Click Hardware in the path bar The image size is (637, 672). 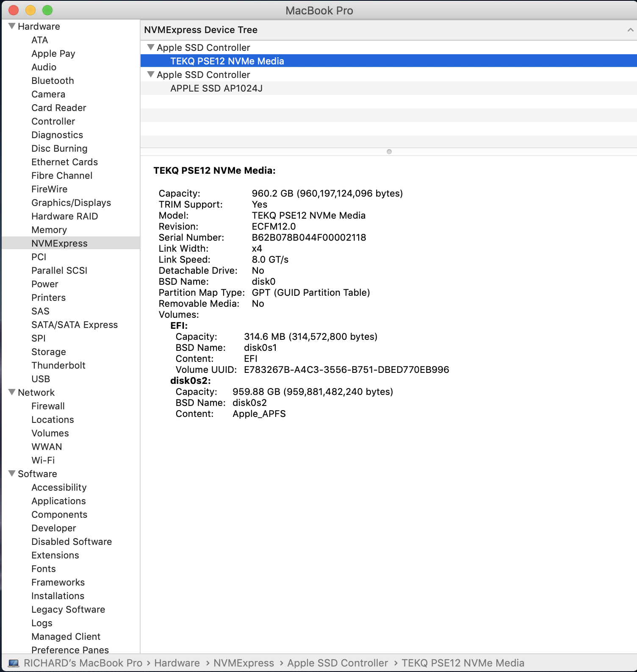click(177, 663)
